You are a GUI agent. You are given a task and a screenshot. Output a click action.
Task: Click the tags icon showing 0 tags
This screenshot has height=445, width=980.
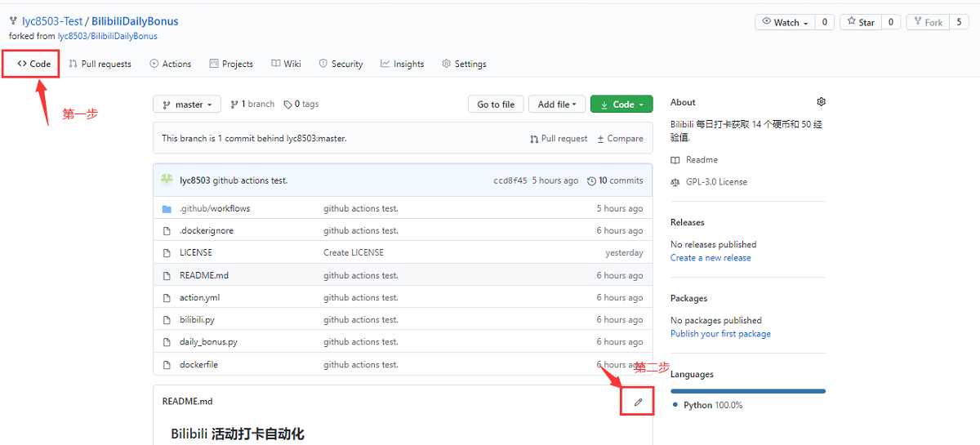click(x=287, y=105)
